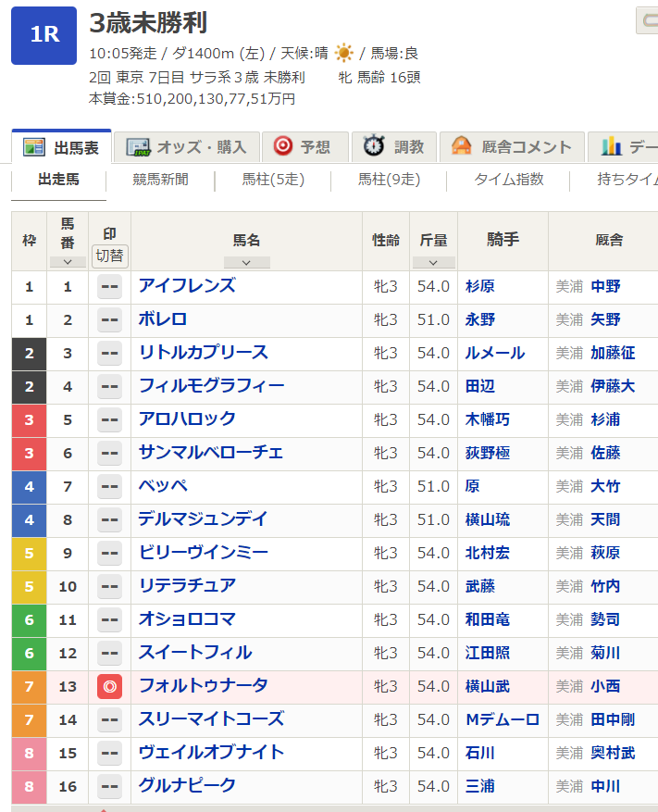Screen dimensions: 658x812
Task: Open mark selector for アロハロック
Action: [x=110, y=420]
